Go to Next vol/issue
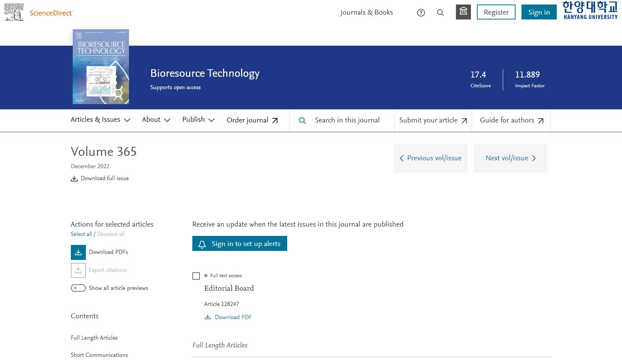Screen dimensions: 622x364 (510, 158)
